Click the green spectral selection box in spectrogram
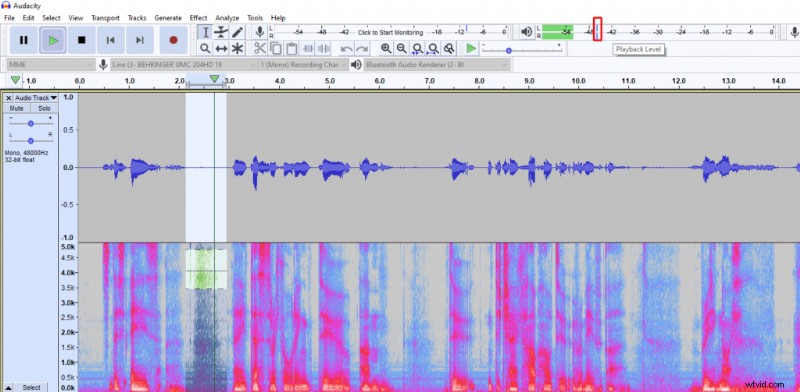800x392 pixels. coord(206,269)
